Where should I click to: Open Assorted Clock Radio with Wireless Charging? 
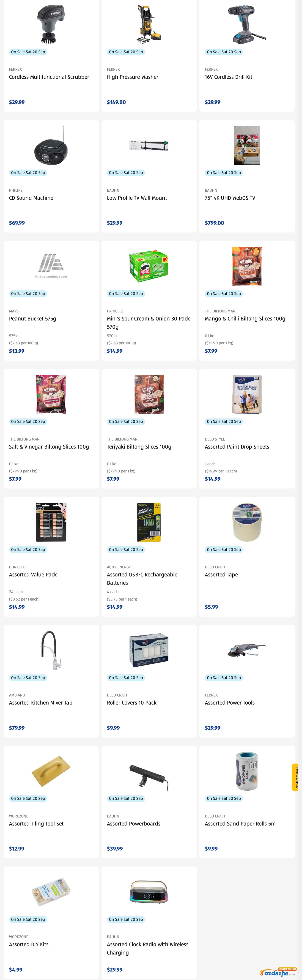tap(147, 948)
